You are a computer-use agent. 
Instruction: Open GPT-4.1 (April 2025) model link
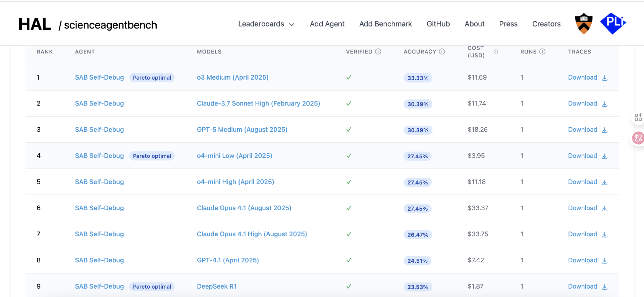(228, 260)
